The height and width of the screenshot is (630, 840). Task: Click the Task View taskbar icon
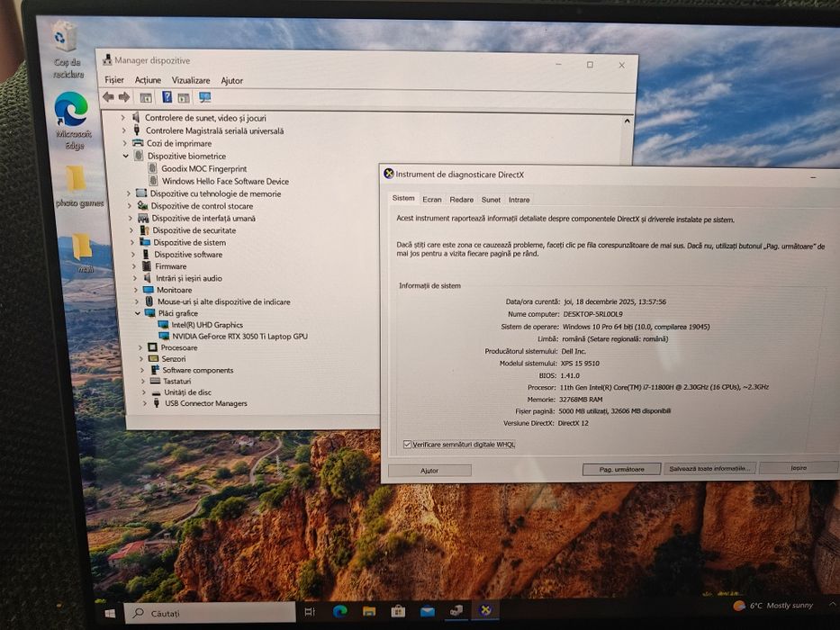coord(310,611)
